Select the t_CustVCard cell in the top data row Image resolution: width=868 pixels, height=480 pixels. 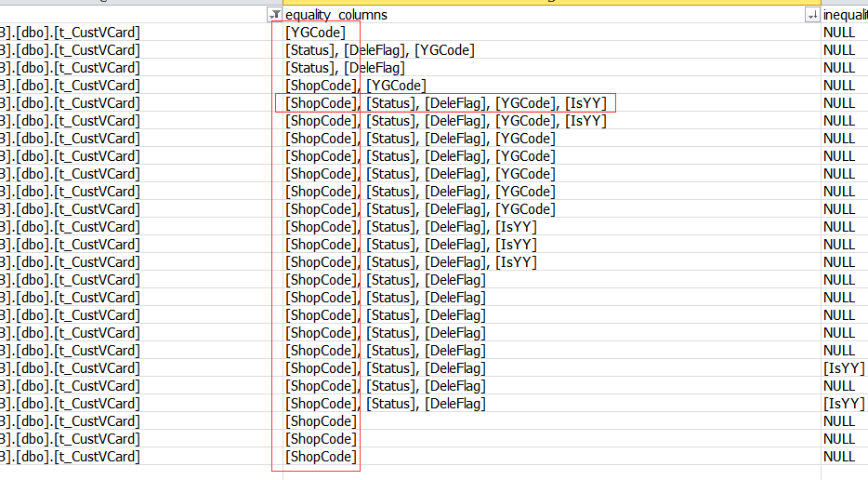pyautogui.click(x=74, y=33)
